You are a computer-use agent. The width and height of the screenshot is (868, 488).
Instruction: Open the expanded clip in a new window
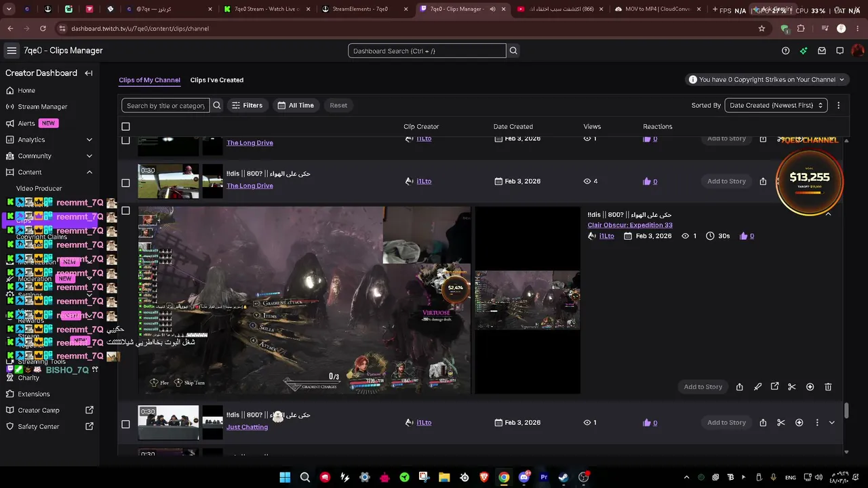click(774, 387)
